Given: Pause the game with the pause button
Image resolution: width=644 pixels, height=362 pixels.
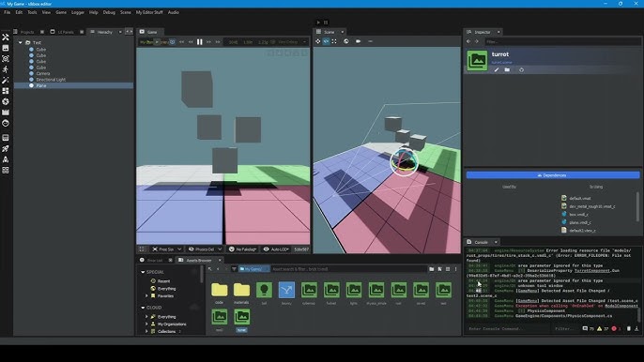Looking at the screenshot, I should [x=200, y=42].
